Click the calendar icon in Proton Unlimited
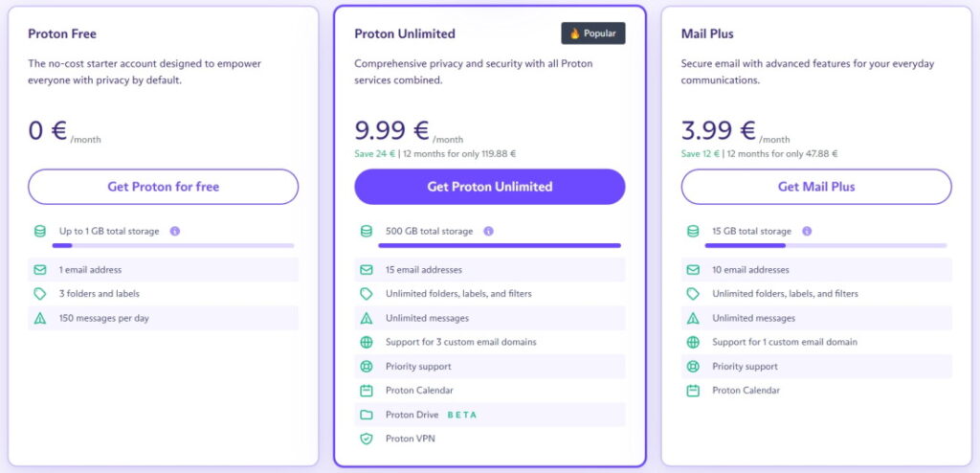The height and width of the screenshot is (473, 980). point(366,391)
